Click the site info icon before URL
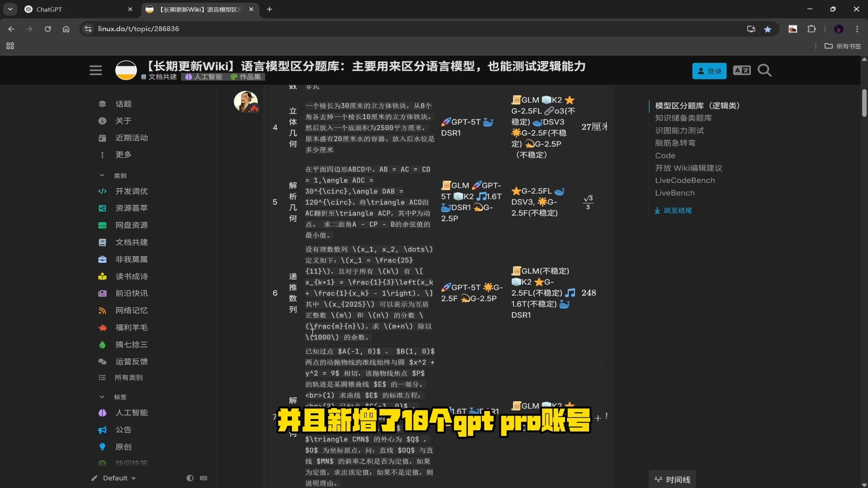The height and width of the screenshot is (488, 868). point(88,29)
